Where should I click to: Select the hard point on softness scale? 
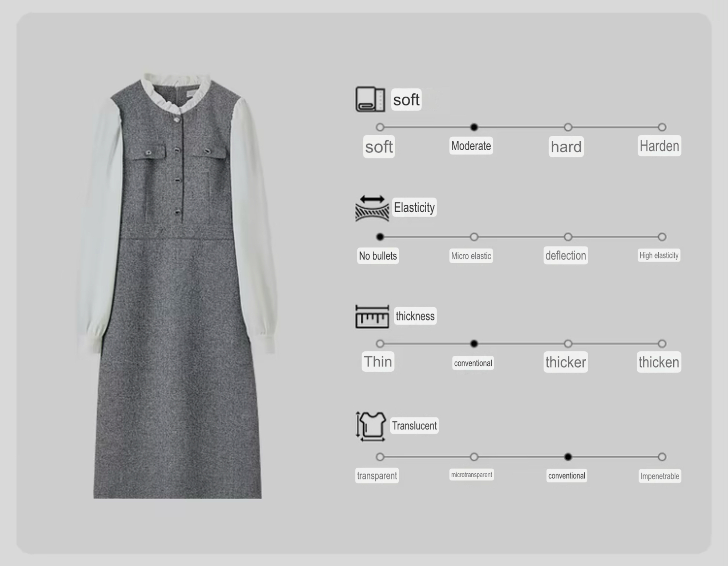coord(568,127)
